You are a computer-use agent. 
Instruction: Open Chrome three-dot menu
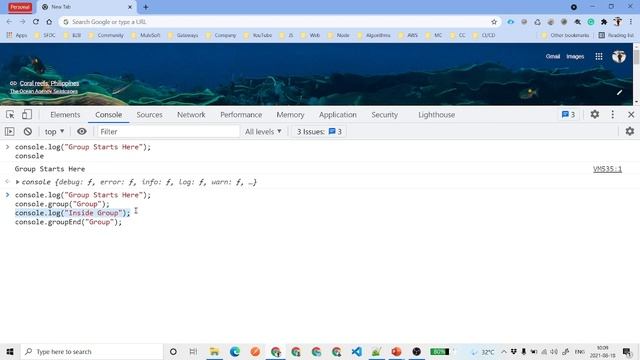point(631,22)
